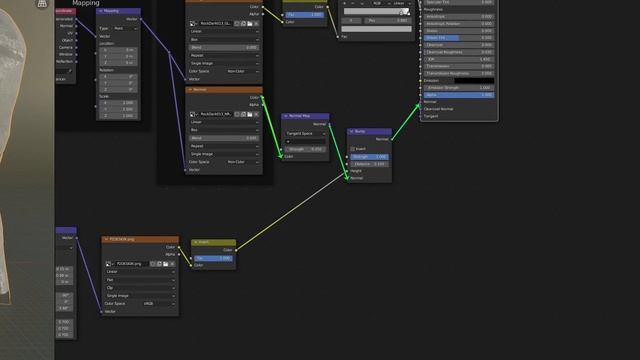The width and height of the screenshot is (640, 360).
Task: Adjust Strength slider in Bump node
Action: pos(369,157)
